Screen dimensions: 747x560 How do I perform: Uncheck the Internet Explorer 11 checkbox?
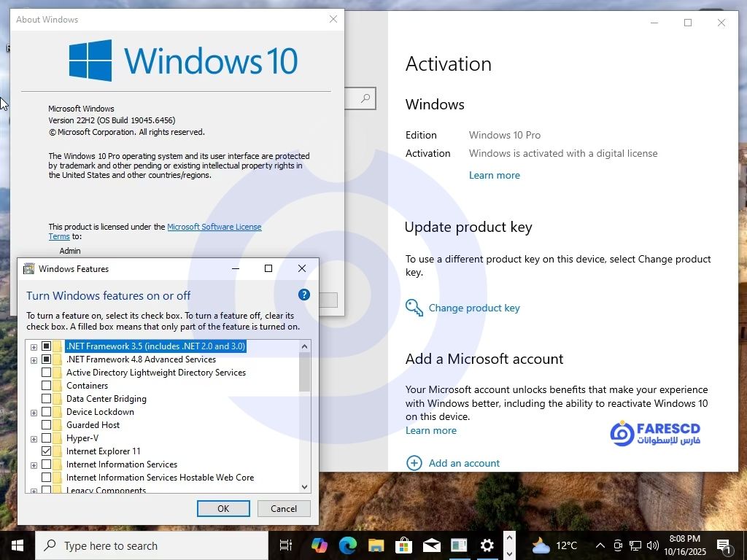tap(47, 451)
